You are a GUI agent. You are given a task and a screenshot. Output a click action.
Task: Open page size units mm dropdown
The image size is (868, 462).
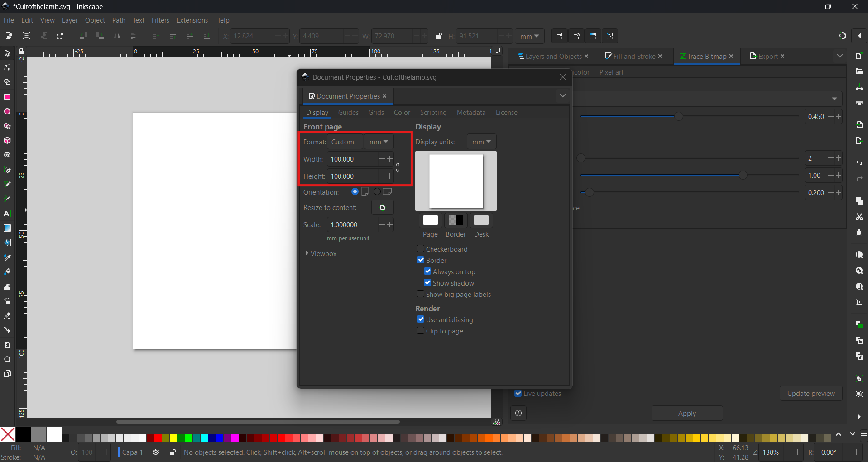pos(379,142)
